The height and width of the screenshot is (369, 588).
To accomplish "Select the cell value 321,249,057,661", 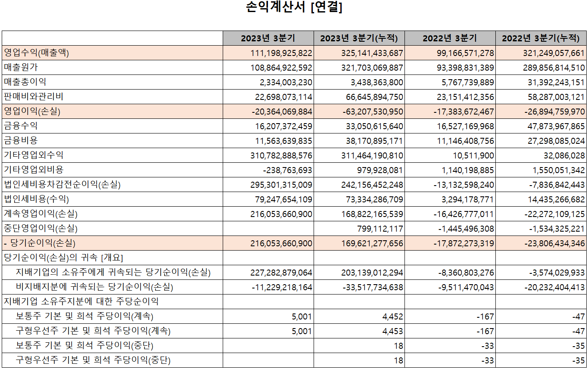I will [x=554, y=53].
